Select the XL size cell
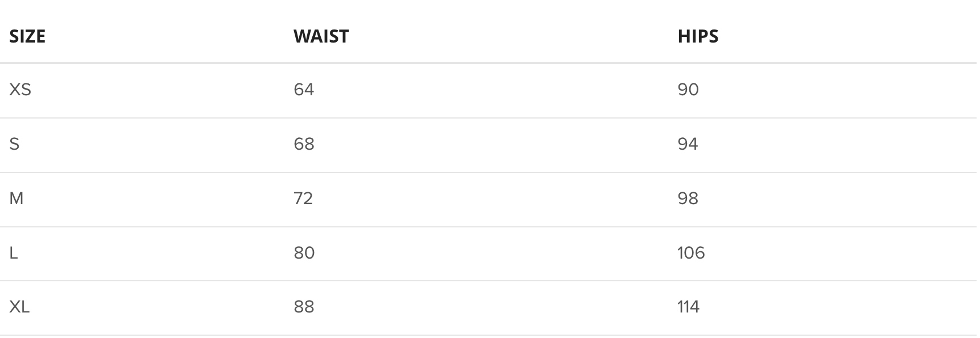The image size is (980, 338). coord(19,307)
